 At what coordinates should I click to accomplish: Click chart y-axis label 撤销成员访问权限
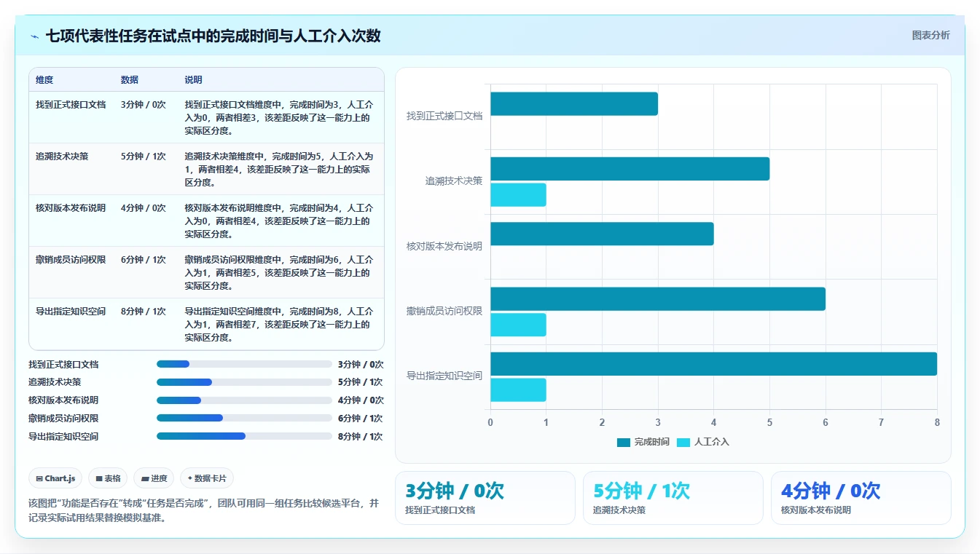click(444, 311)
